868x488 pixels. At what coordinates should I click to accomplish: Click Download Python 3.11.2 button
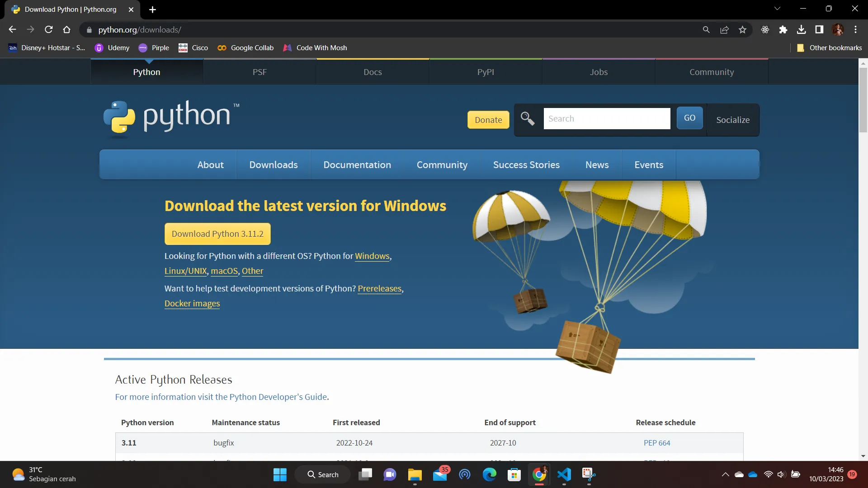(217, 234)
